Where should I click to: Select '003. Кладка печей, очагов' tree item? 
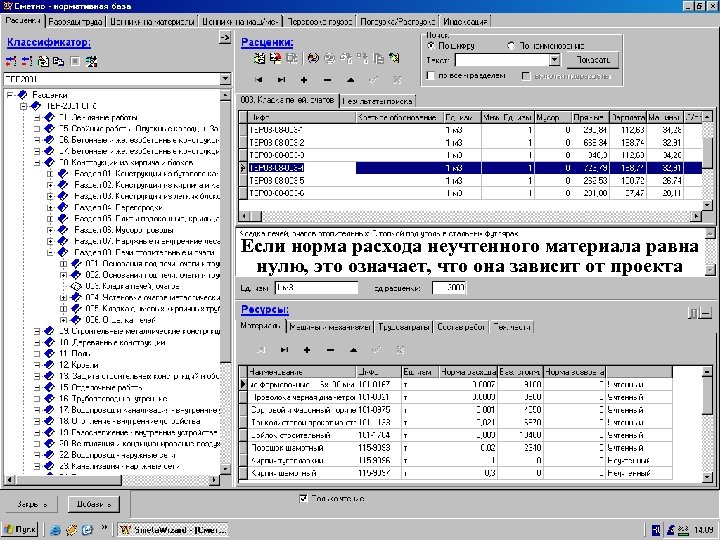pos(132,287)
